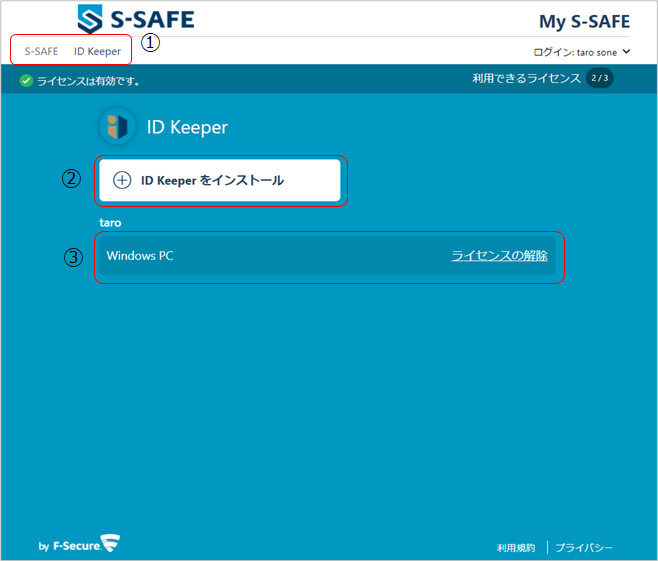Open the プライバシー link
The width and height of the screenshot is (658, 561).
pyautogui.click(x=584, y=548)
